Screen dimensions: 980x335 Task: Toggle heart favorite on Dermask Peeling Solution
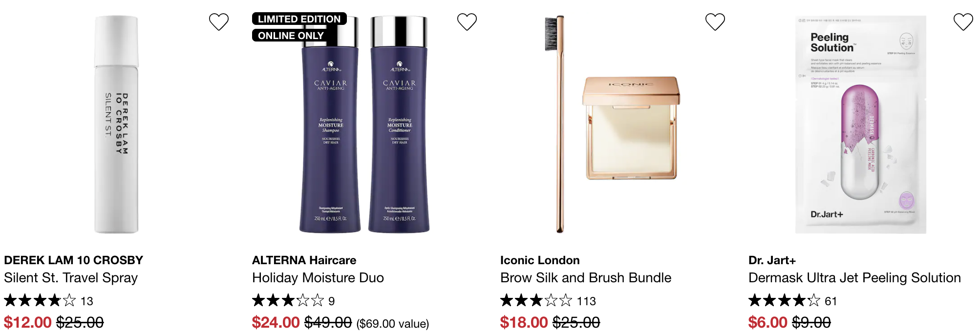pos(963,22)
